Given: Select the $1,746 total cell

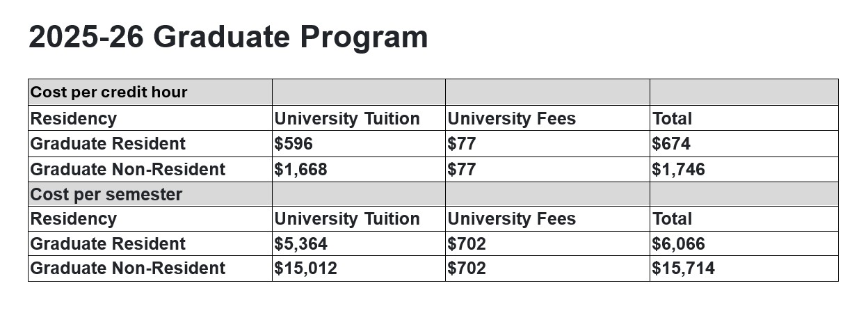Looking at the screenshot, I should click(x=678, y=169).
